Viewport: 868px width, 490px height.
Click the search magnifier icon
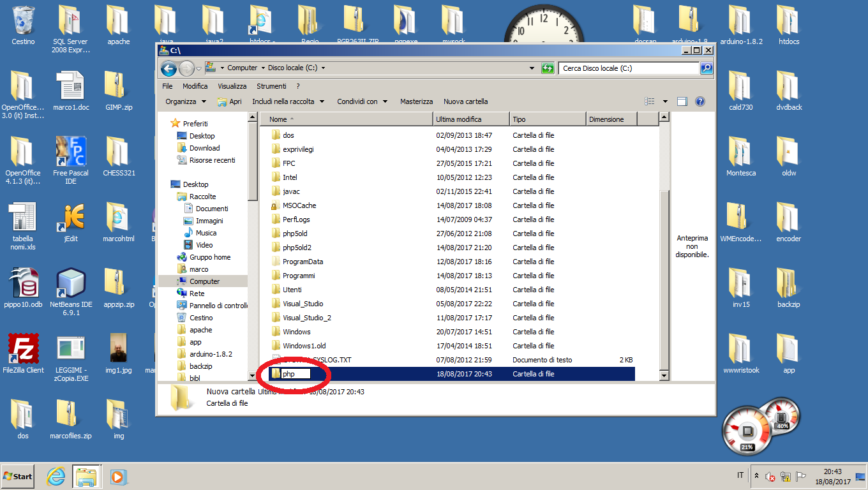point(706,68)
